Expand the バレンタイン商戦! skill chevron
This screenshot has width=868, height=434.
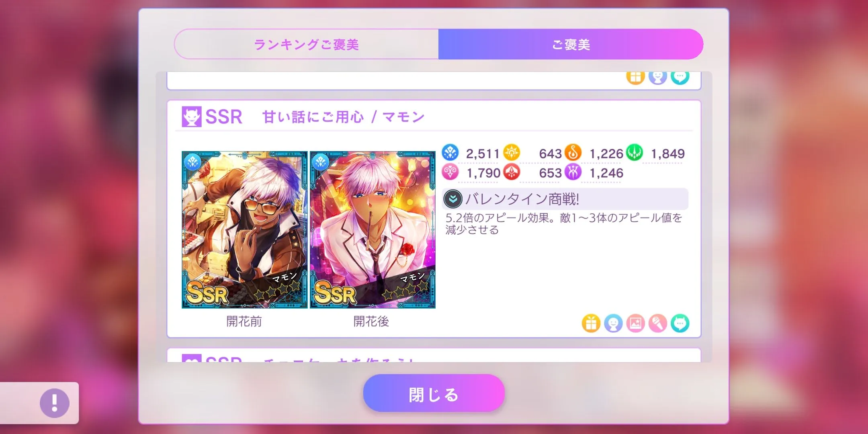coord(453,199)
